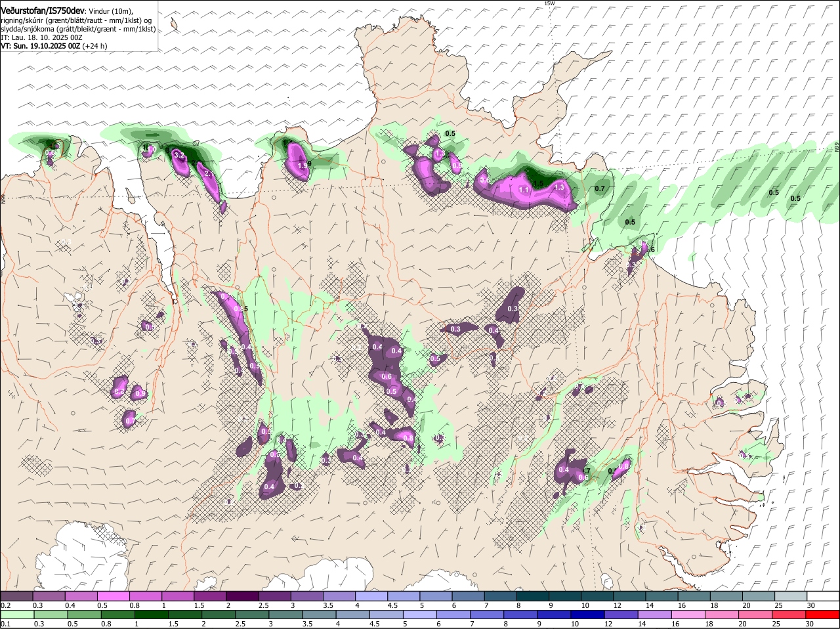
Task: Pick the darkest green lower swatch between 1 and 1.5
Action: 153,615
